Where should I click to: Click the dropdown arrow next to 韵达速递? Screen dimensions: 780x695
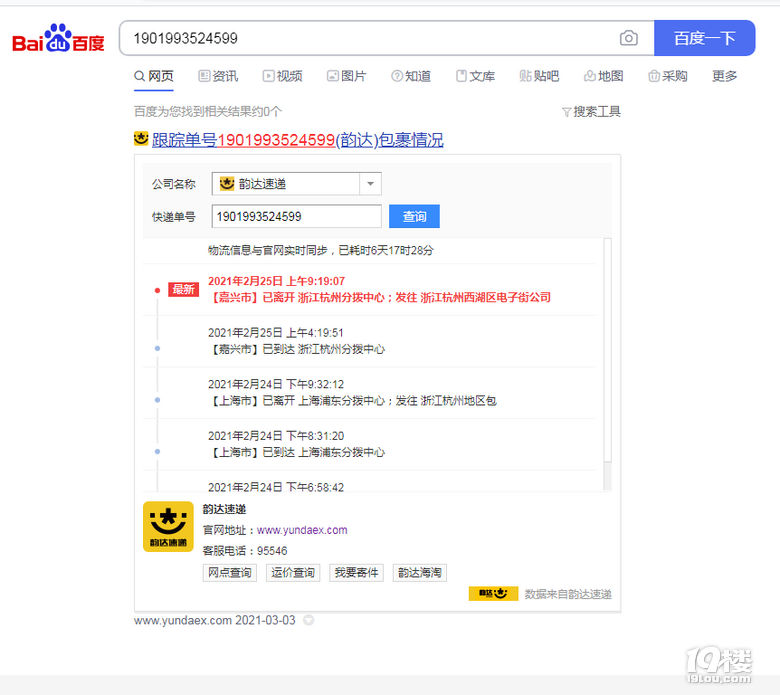370,184
